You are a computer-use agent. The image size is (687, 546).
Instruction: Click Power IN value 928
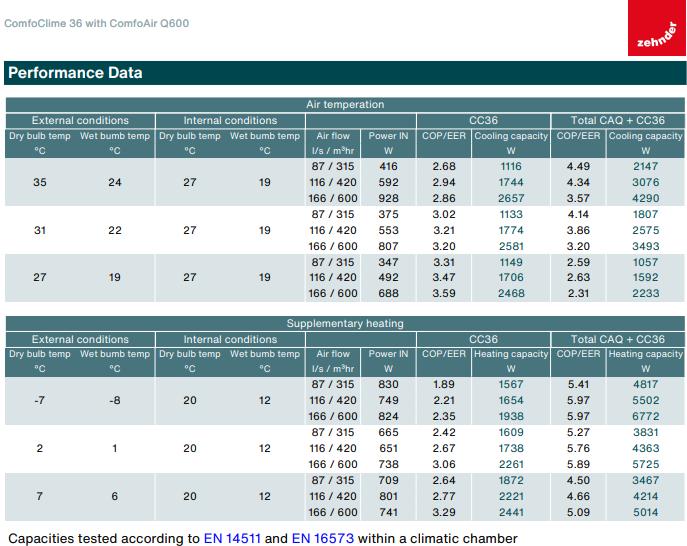(388, 198)
